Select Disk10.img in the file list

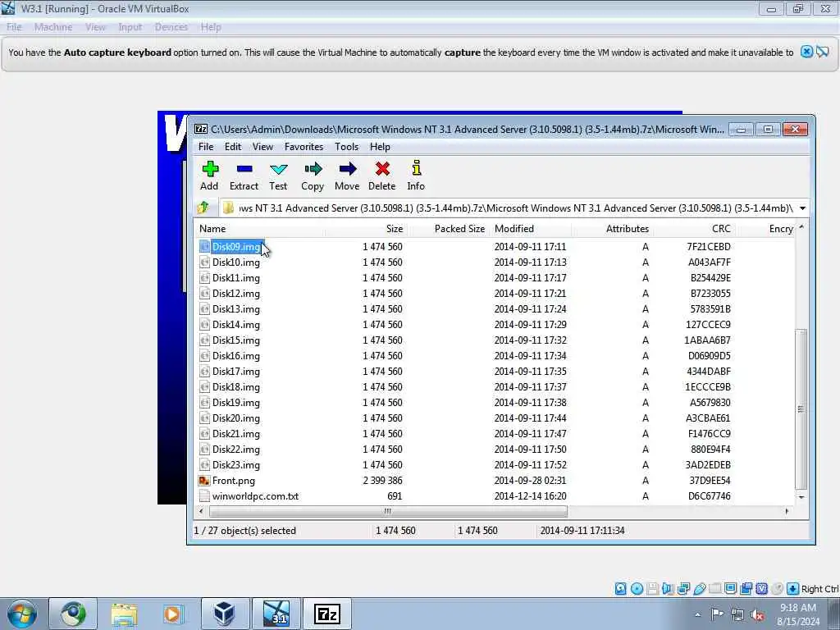pos(235,262)
